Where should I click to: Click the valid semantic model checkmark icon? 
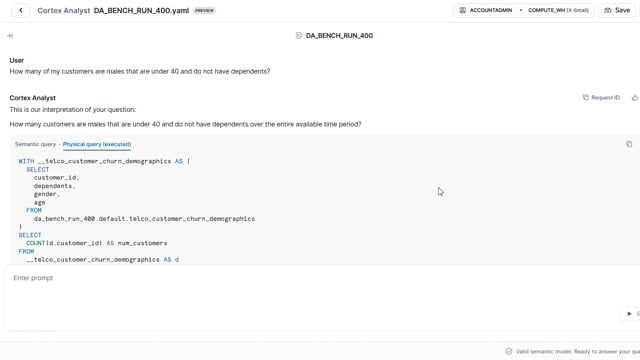pos(509,351)
